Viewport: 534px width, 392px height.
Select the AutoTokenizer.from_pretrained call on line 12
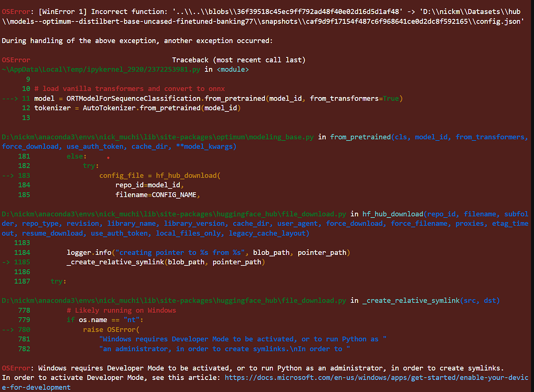tap(162, 107)
